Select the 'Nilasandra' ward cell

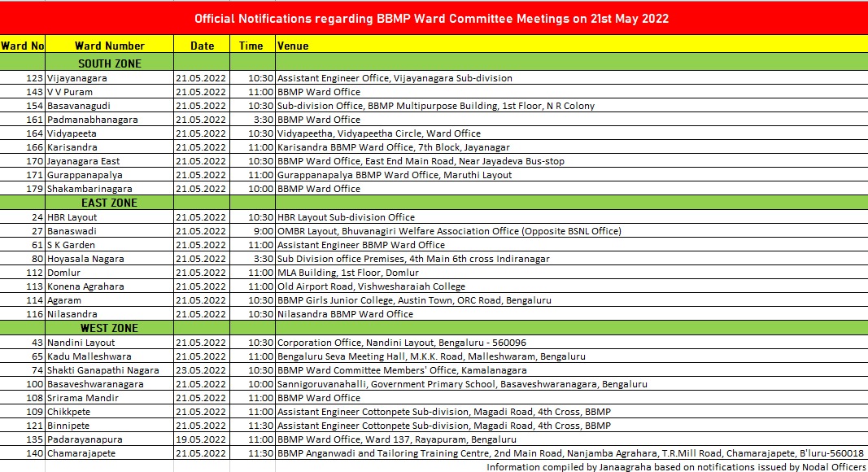pos(110,314)
